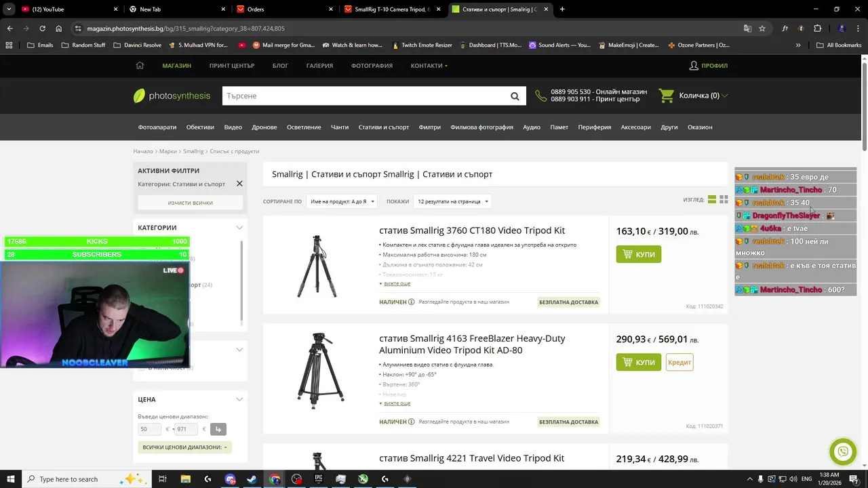868x488 pixels.
Task: Switch to list view layout icon
Action: click(712, 200)
